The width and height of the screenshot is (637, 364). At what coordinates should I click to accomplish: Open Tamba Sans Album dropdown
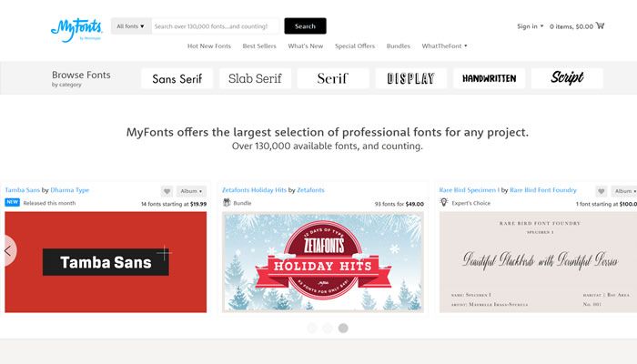pyautogui.click(x=191, y=191)
